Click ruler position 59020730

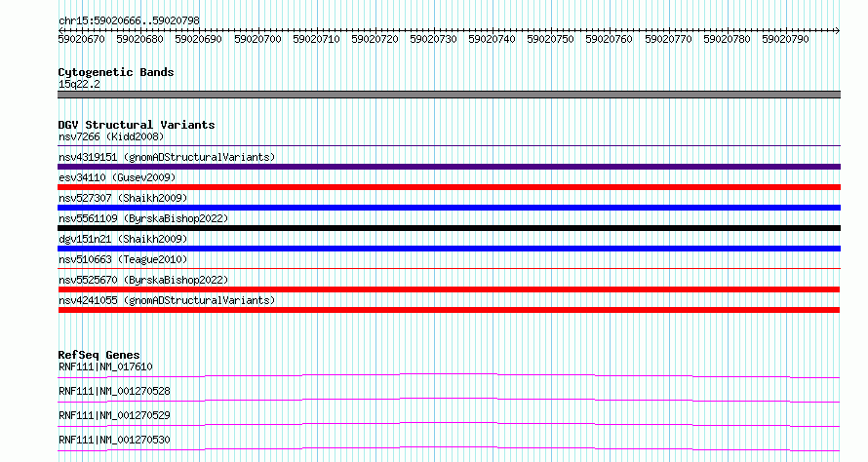click(x=433, y=39)
